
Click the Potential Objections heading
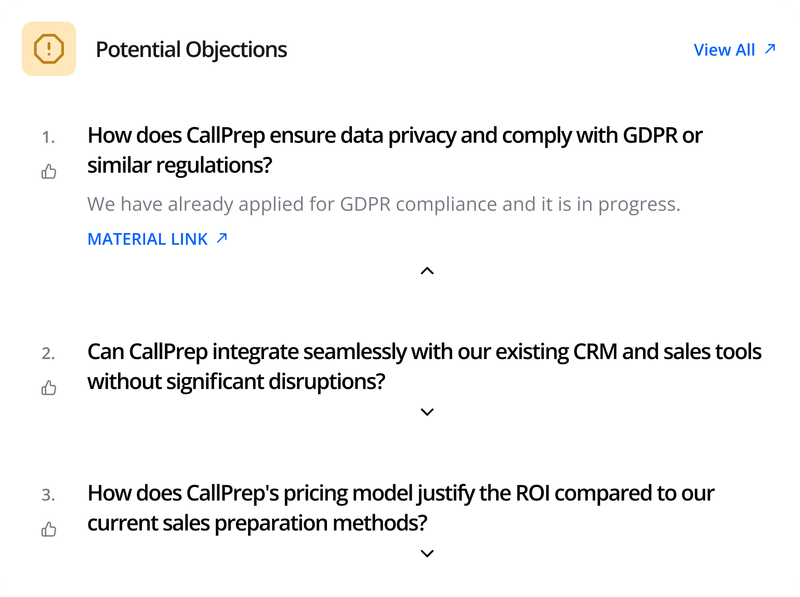pyautogui.click(x=191, y=49)
